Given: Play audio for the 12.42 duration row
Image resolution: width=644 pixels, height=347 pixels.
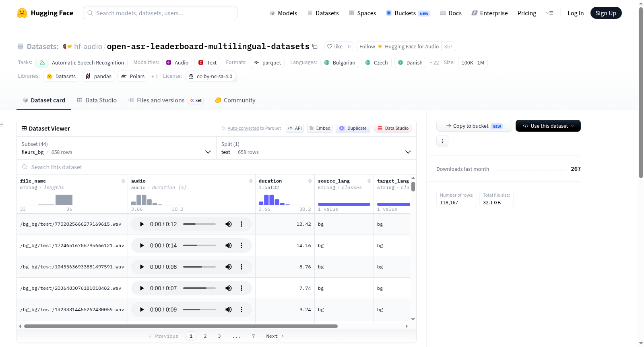Looking at the screenshot, I should [x=142, y=224].
